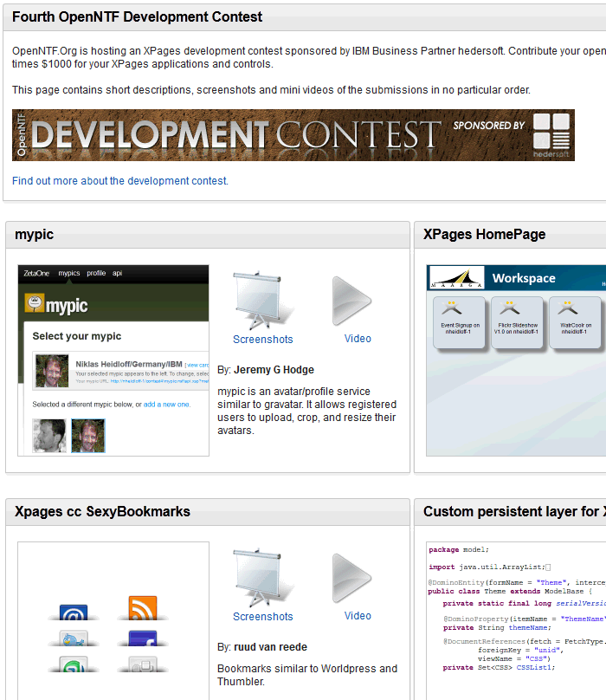This screenshot has height=700, width=606.
Task: Click the Event Signup workspace tile
Action: pos(459,322)
